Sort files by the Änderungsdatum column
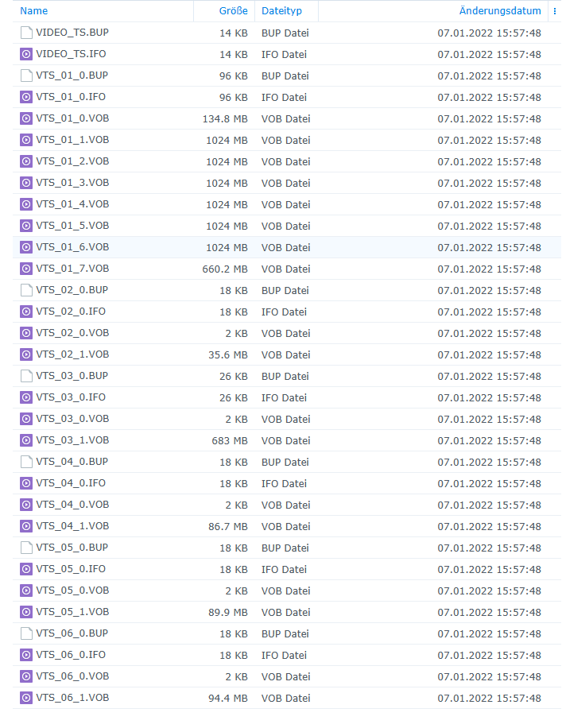The width and height of the screenshot is (562, 728). pos(500,10)
